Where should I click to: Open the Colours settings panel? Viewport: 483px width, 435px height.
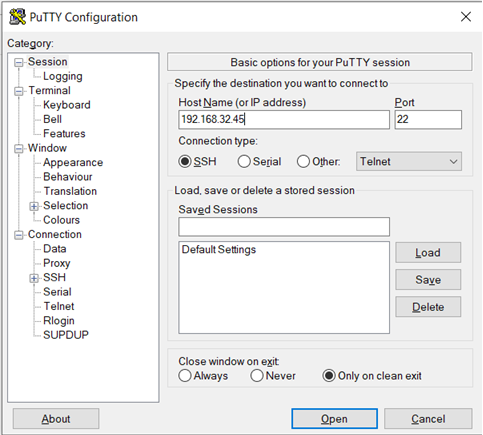point(61,220)
